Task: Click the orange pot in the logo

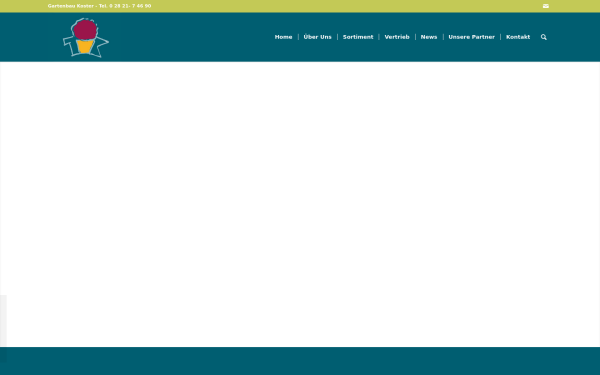Action: point(85,46)
